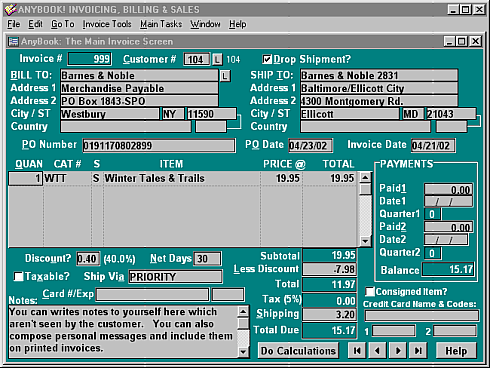Check the Consigned Item checkbox
490x368 pixels.
click(370, 292)
